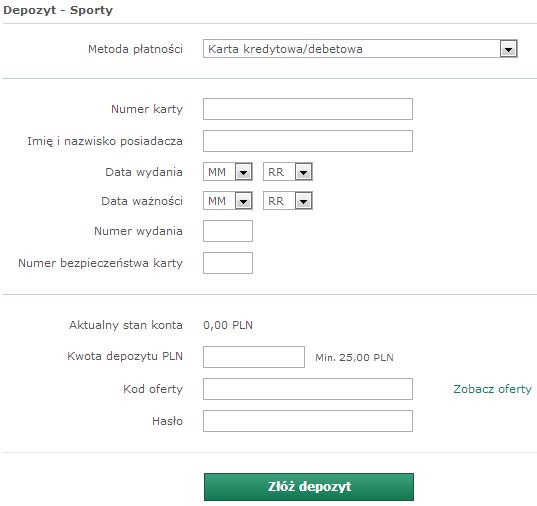Open the Metoda płatności dropdown

tap(360, 49)
